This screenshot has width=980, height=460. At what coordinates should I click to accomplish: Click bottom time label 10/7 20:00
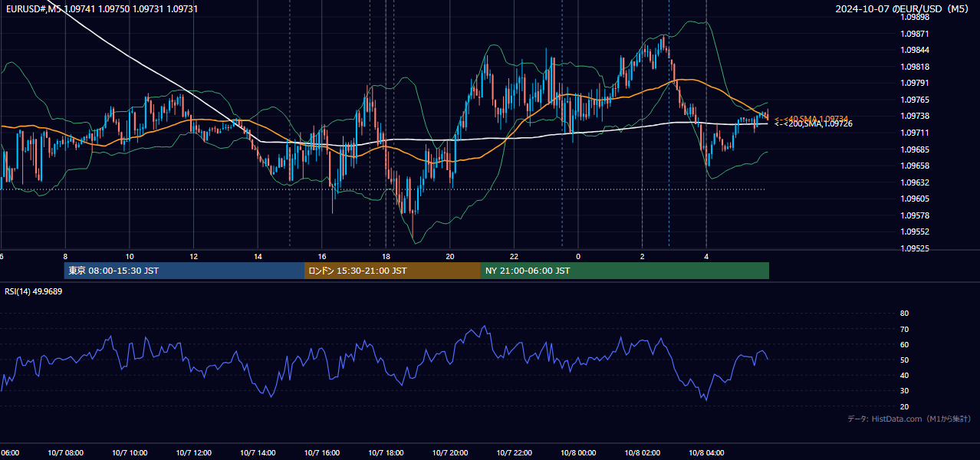pyautogui.click(x=449, y=453)
